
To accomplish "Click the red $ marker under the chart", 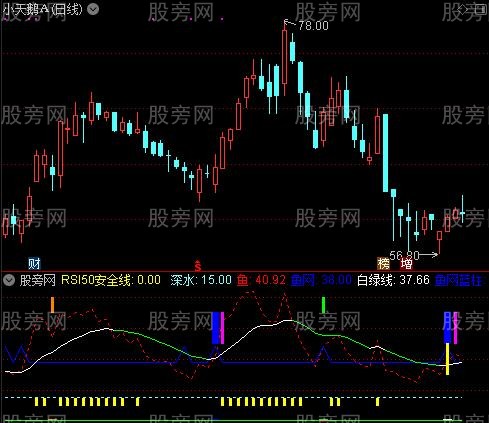I will tap(198, 266).
